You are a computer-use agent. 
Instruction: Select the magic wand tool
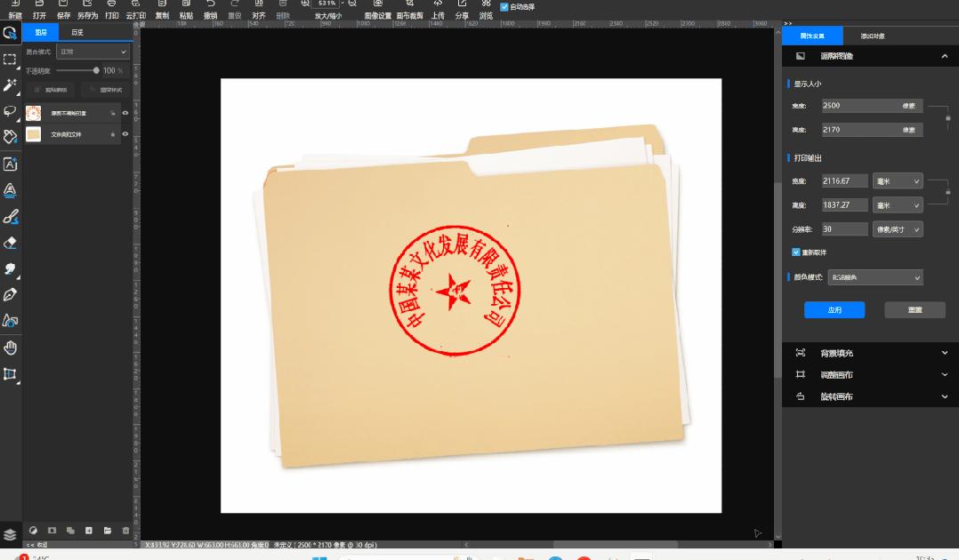tap(10, 85)
